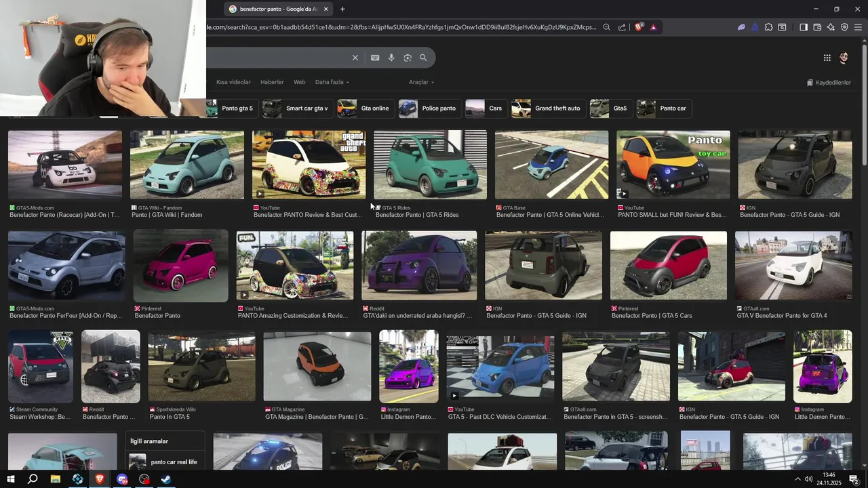Open Windows taskbar search

point(33,479)
